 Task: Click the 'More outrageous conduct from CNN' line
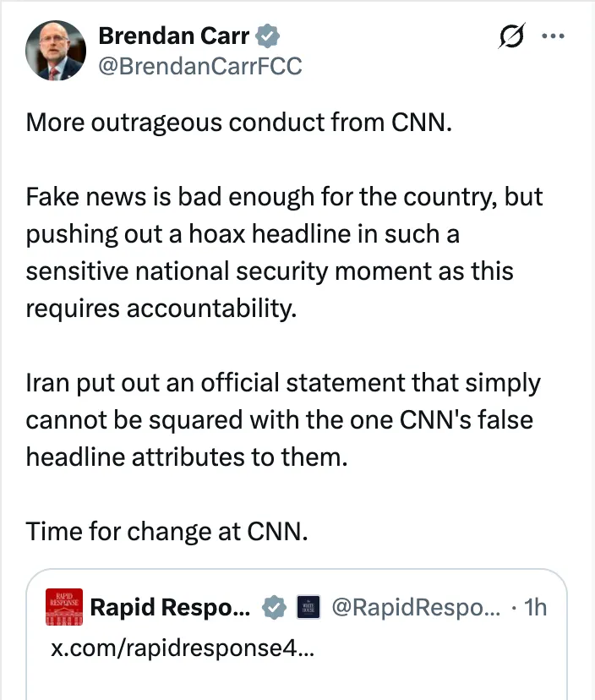[239, 123]
